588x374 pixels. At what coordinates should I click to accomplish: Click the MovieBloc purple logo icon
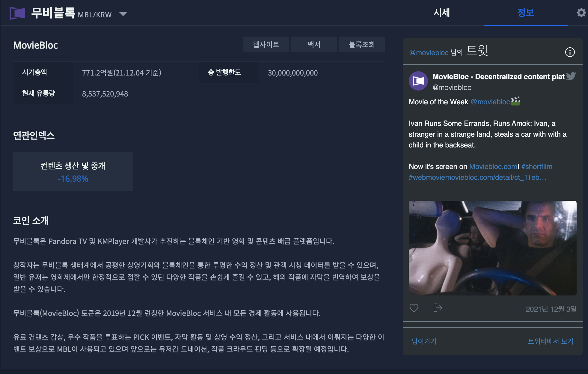17,13
